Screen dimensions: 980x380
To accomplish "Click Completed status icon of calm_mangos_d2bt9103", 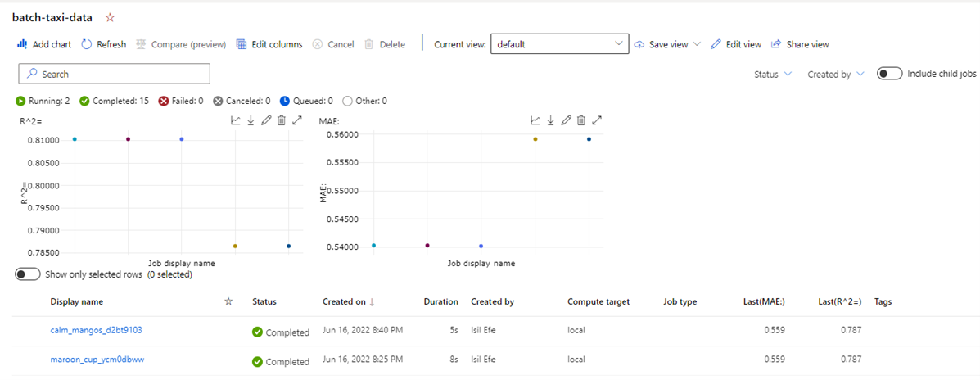I will 257,332.
